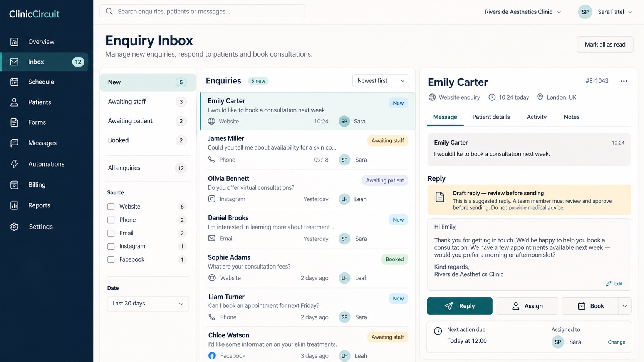
Task: Select the Awaiting patient filter
Action: point(148,121)
